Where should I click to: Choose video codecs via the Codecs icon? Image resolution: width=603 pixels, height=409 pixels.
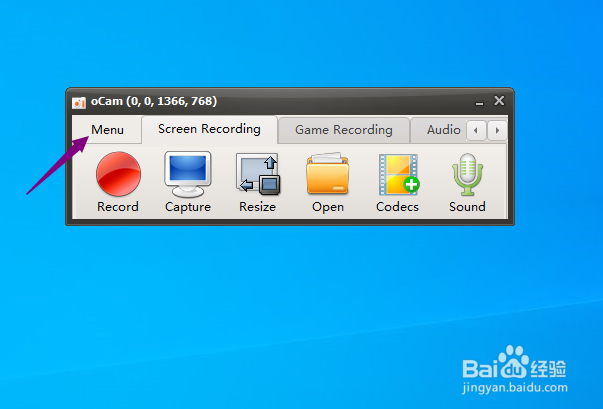pos(398,181)
